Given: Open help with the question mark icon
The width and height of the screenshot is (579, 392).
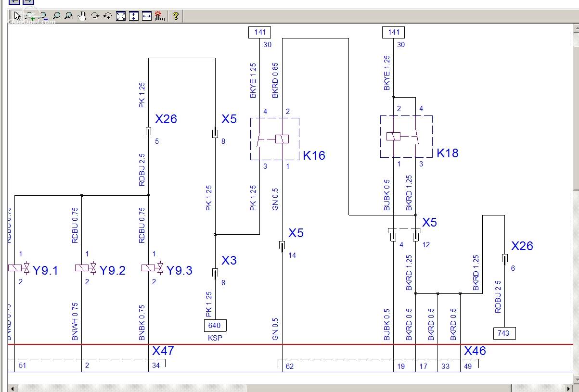Looking at the screenshot, I should (x=176, y=16).
